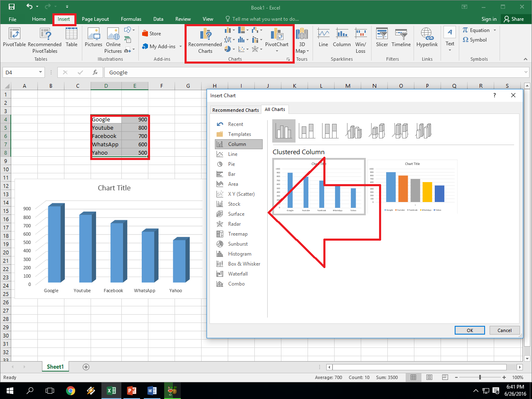This screenshot has width=532, height=399.
Task: Open the Store add-ins button
Action: pos(152,34)
